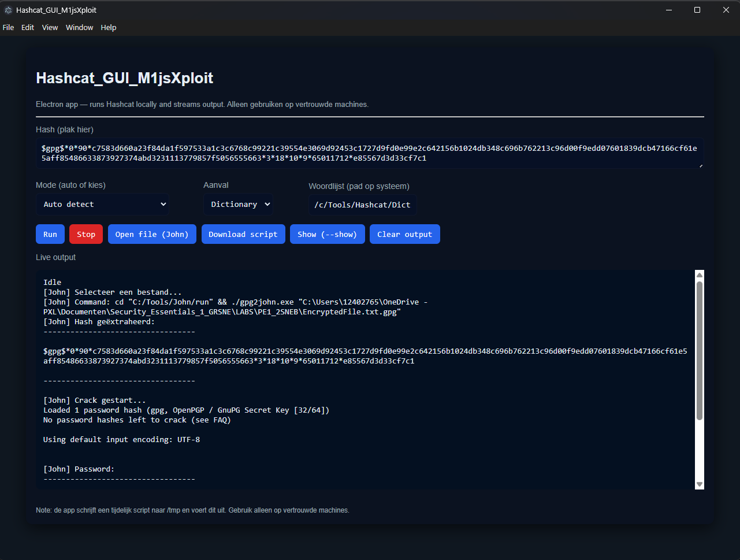Click the Hashcat_GUI_M1jsXploit heading

125,78
